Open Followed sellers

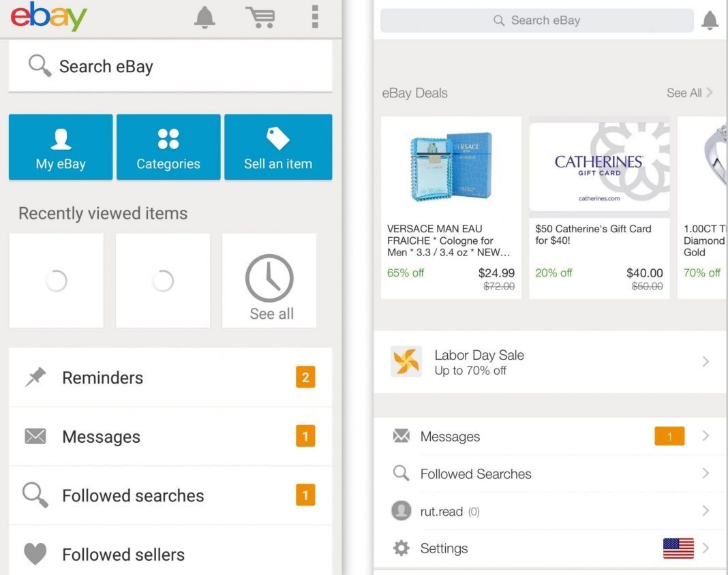123,555
